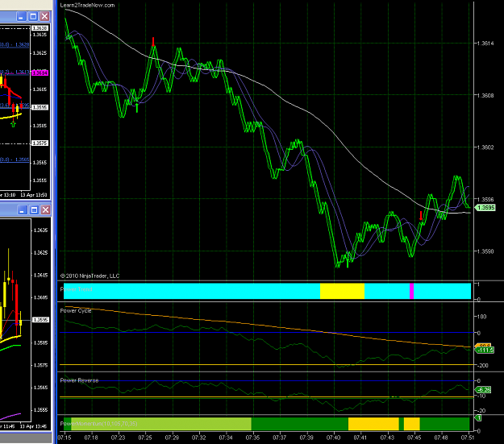
Task: Click the wide yellow PowerMomentum segment near 07:41
Action: [373, 424]
